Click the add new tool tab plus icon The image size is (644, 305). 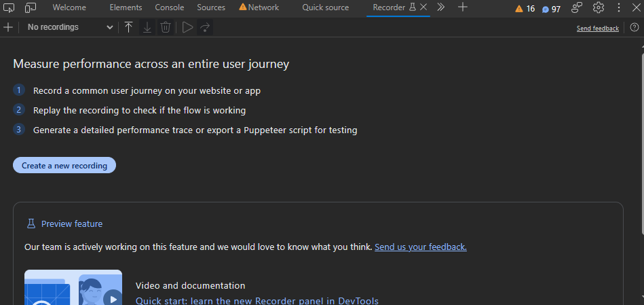pos(463,7)
